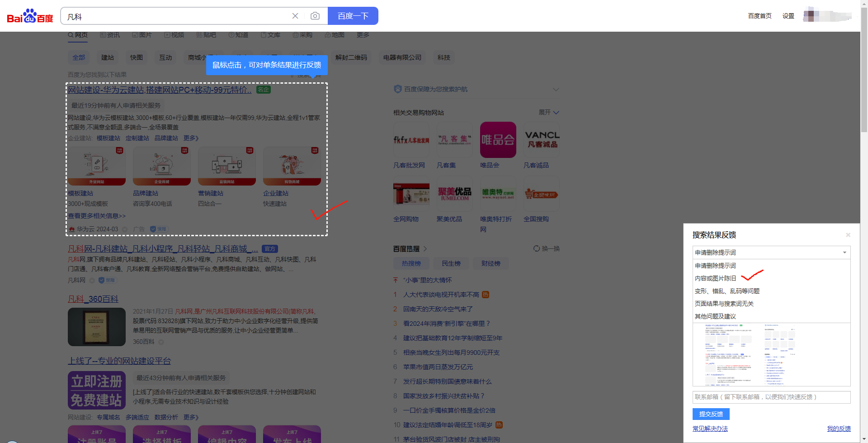Submit with 提交反馈 button

coord(711,414)
